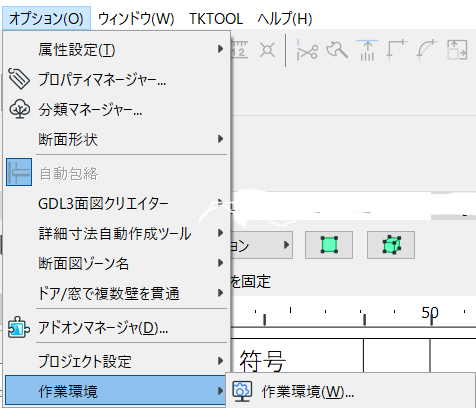The height and width of the screenshot is (408, 476).
Task: Click the green 3D cube selection icon
Action: [391, 245]
